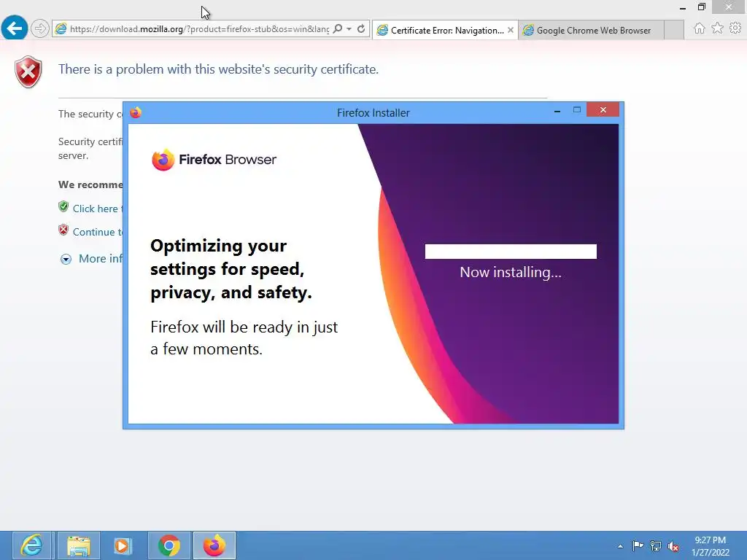
Task: Close the Firefox Installer window
Action: pyautogui.click(x=603, y=110)
